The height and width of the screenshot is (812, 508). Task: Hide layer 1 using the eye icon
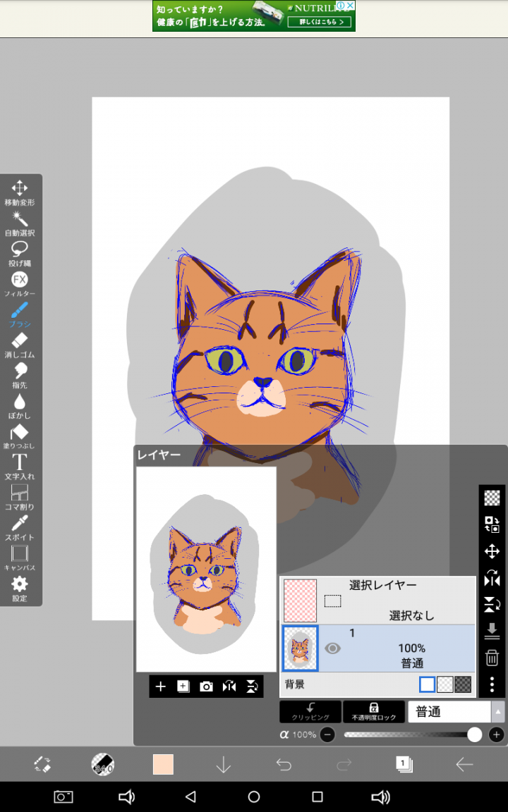(332, 648)
